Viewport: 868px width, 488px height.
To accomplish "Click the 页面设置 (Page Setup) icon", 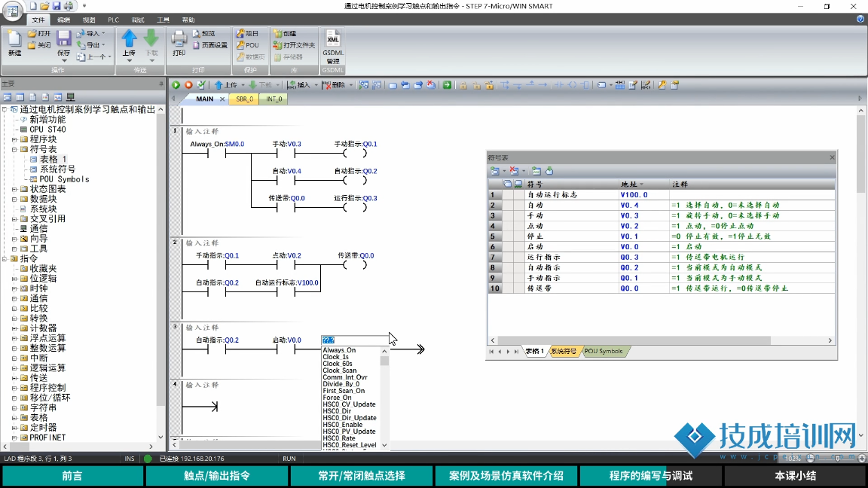I will point(196,45).
